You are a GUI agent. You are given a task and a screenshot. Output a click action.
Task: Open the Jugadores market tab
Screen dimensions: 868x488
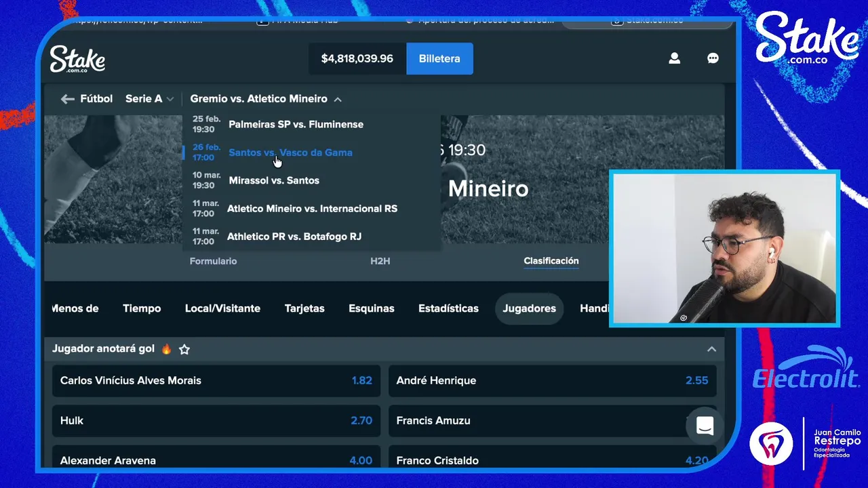(x=529, y=308)
